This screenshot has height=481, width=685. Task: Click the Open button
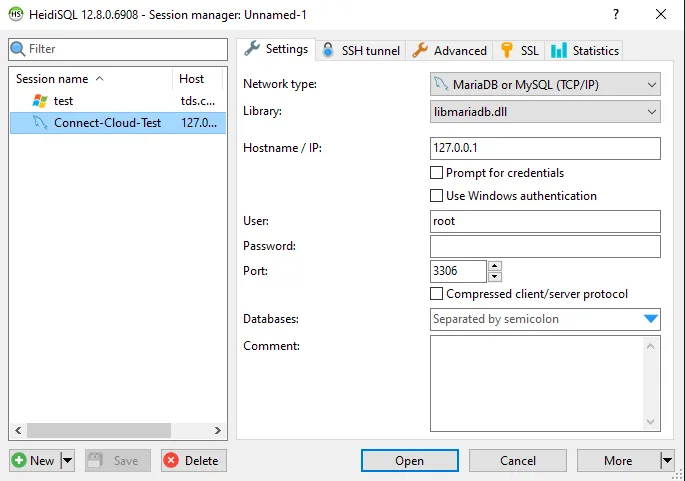click(409, 461)
